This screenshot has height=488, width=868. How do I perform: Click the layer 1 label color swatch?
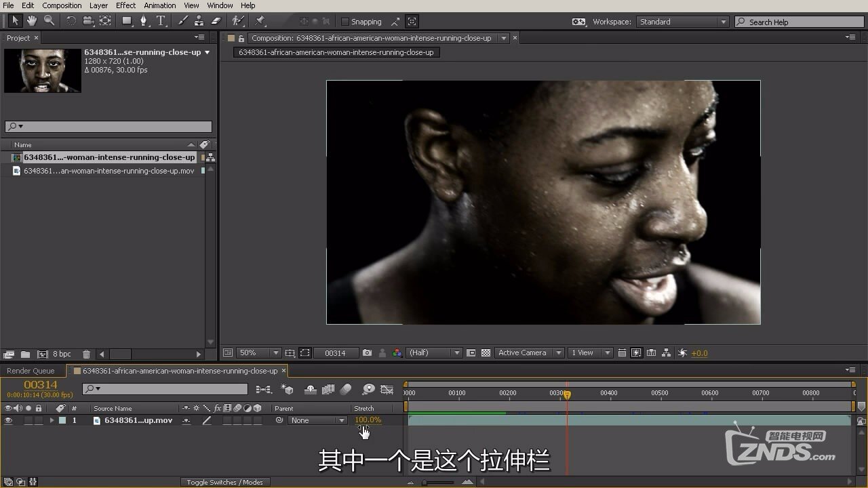pyautogui.click(x=62, y=420)
